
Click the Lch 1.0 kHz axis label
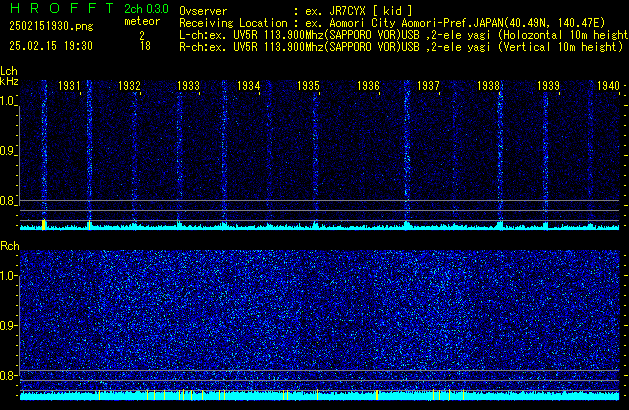[x=8, y=101]
